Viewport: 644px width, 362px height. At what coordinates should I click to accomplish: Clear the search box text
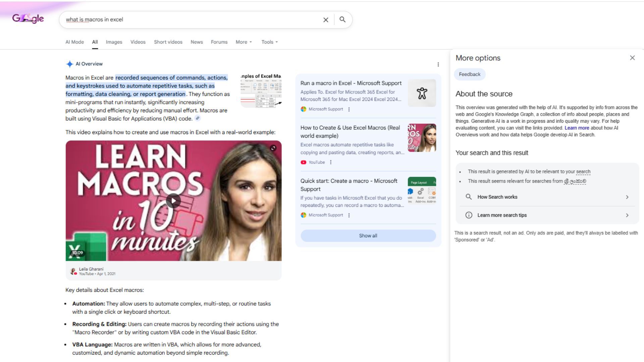(x=326, y=20)
